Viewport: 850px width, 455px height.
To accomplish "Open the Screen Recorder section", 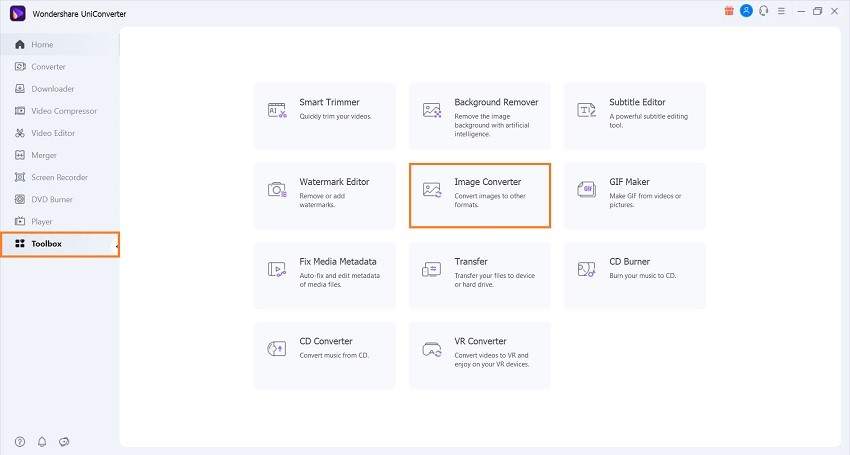I will point(60,177).
